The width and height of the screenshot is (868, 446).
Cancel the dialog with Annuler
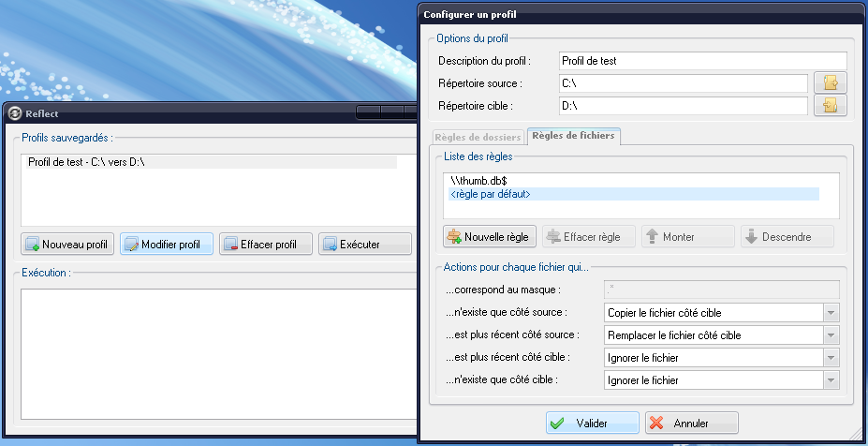pos(691,424)
